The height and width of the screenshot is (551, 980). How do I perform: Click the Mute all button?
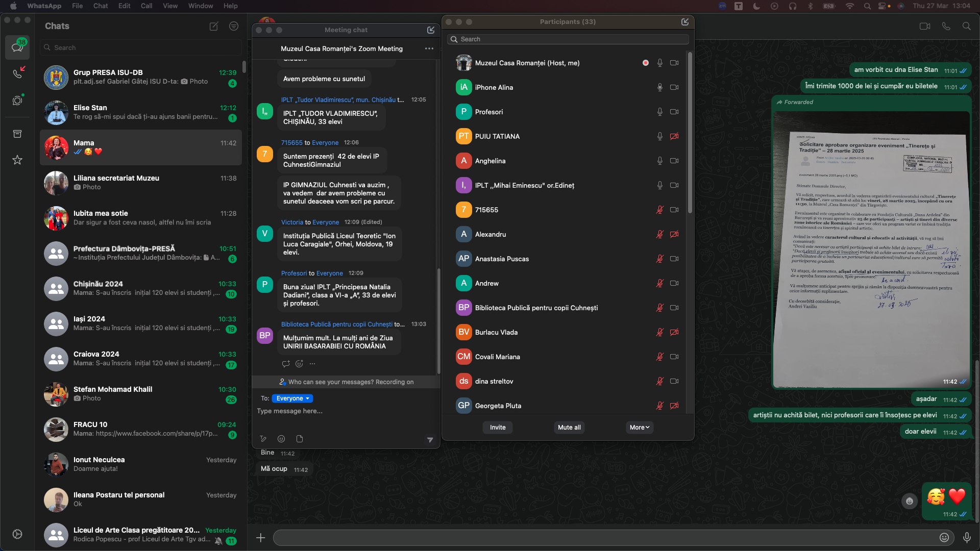tap(569, 428)
